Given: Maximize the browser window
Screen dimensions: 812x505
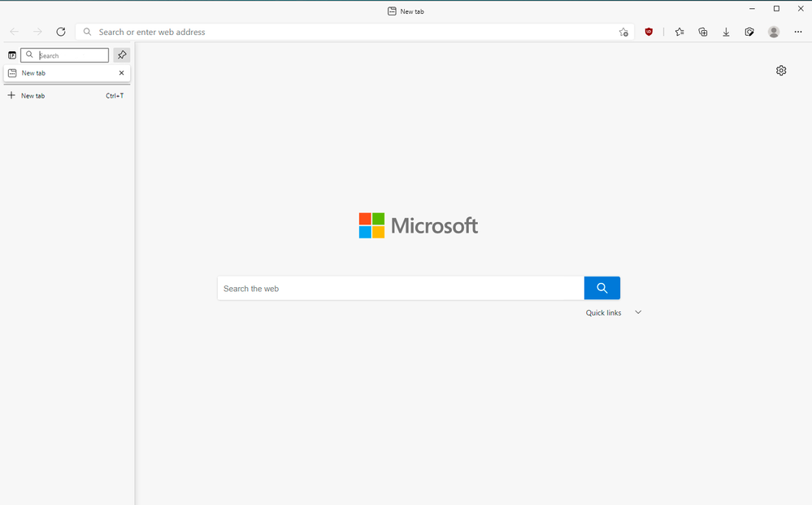Looking at the screenshot, I should (776, 9).
